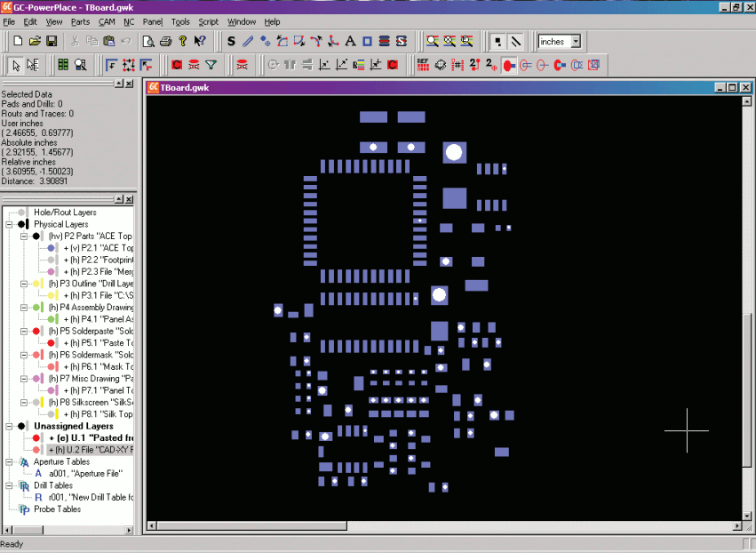756x553 pixels.
Task: Select the pencil draw tool
Action: point(249,41)
